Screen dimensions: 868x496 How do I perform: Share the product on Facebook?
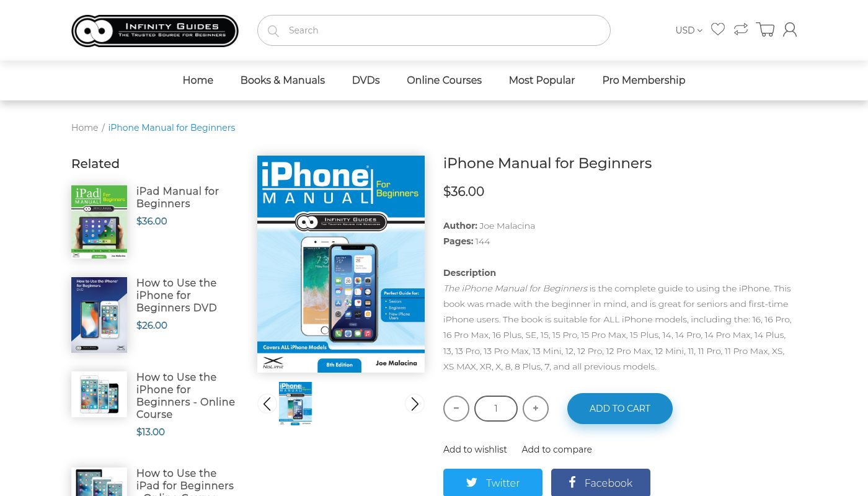pos(601,482)
